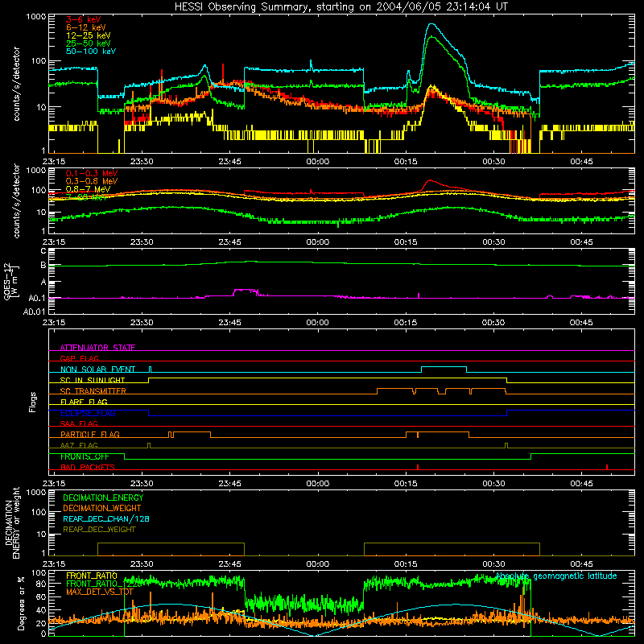This screenshot has height=644, width=644.
Task: Click the yellow 0.8-7 MeV legend label
Action: 89,189
